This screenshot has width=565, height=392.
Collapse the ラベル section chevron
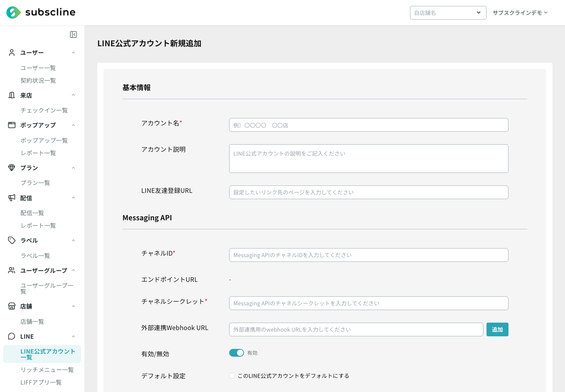pyautogui.click(x=73, y=240)
